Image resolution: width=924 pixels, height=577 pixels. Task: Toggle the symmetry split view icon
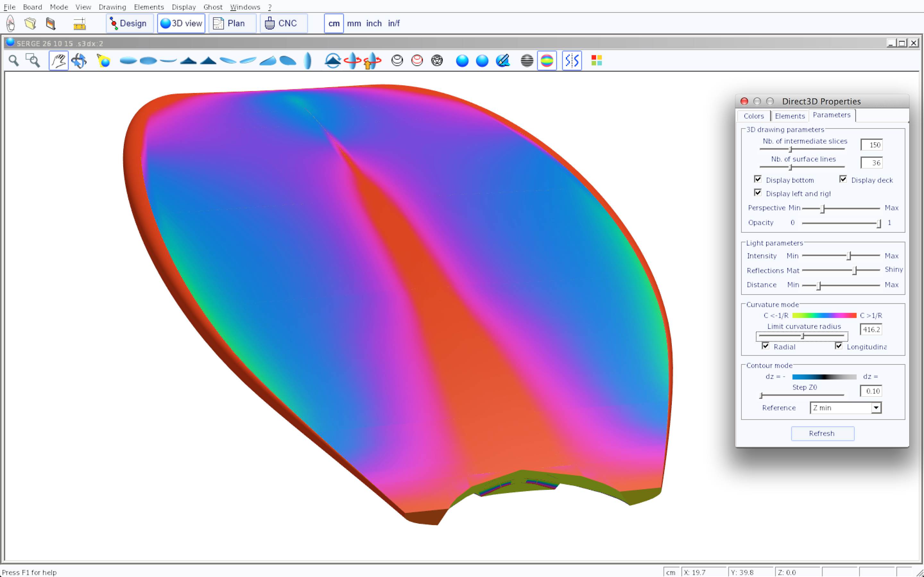coord(572,61)
